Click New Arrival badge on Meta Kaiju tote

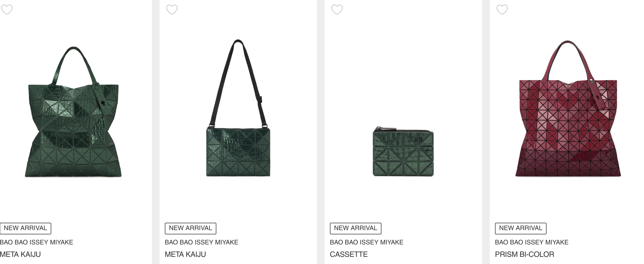(25, 228)
